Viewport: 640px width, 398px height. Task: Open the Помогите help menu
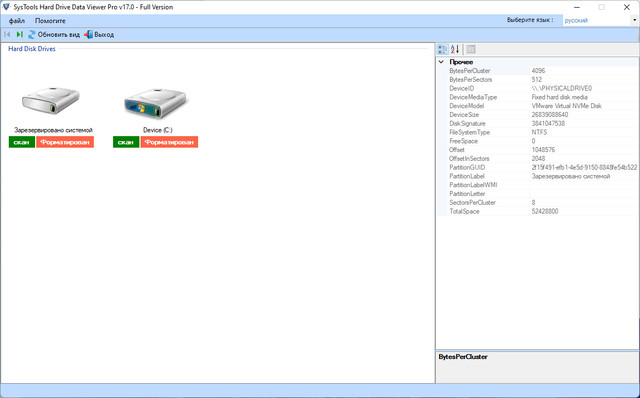click(50, 21)
